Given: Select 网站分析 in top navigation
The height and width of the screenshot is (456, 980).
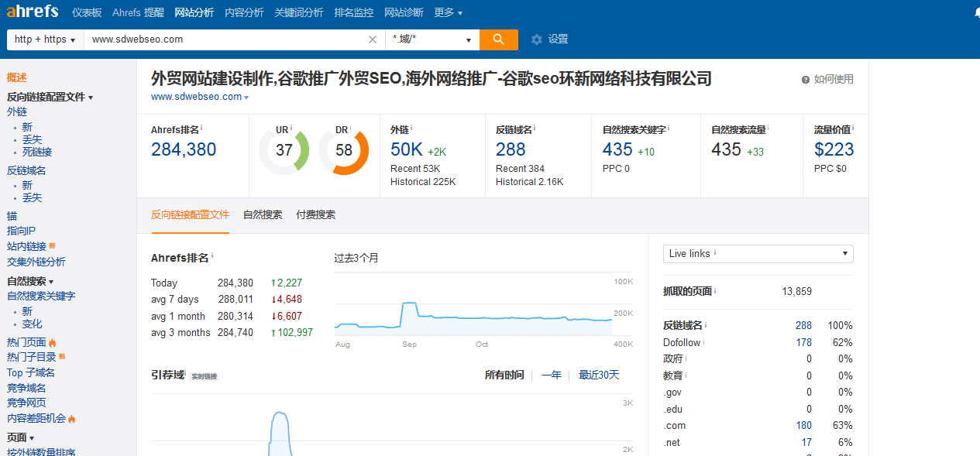Looking at the screenshot, I should pos(194,12).
